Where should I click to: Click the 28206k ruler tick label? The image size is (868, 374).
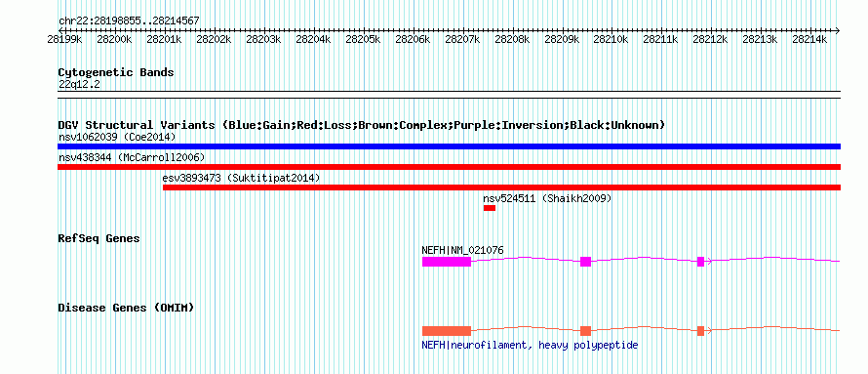(413, 39)
